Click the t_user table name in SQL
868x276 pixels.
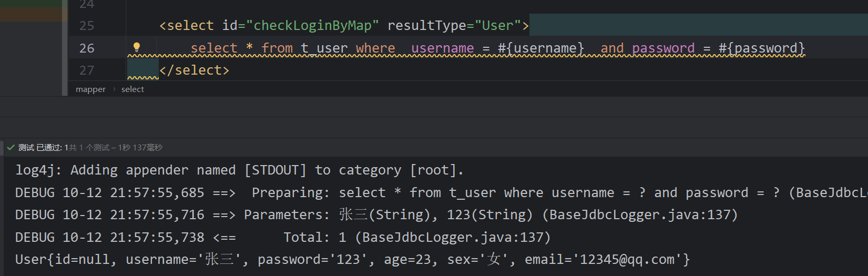(324, 48)
